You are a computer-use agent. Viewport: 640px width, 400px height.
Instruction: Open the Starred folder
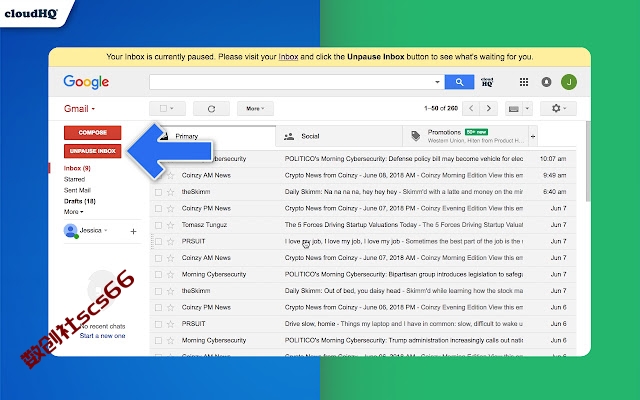[74, 179]
